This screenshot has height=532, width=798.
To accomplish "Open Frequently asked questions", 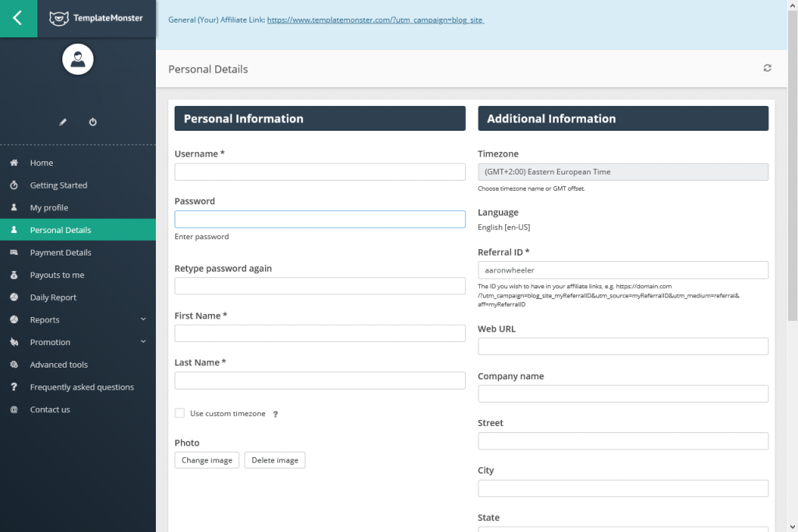I will (x=82, y=387).
